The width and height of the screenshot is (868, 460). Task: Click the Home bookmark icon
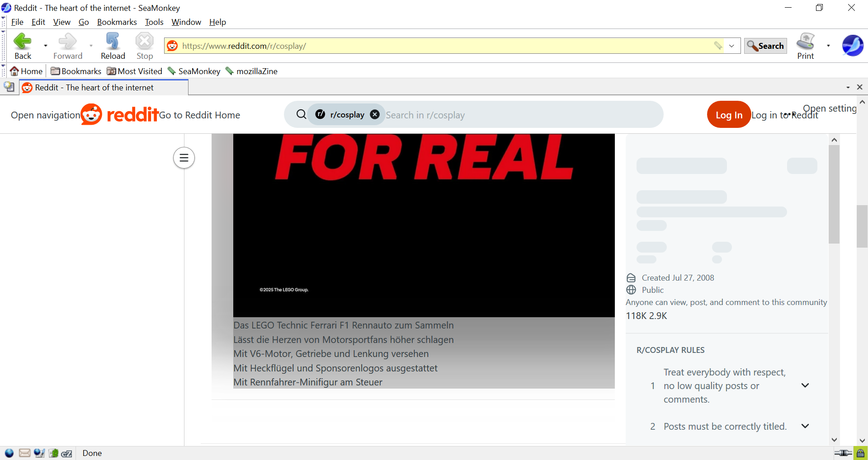click(x=14, y=71)
